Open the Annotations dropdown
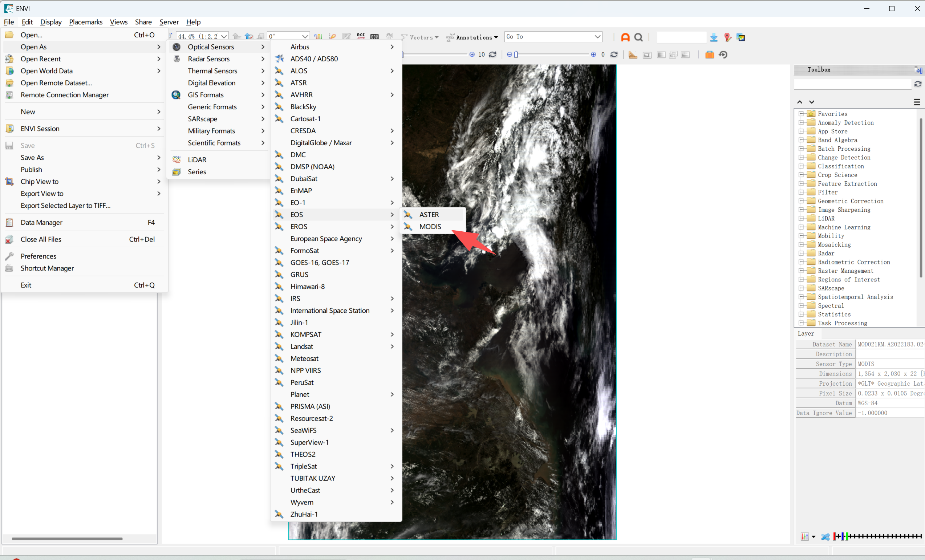The height and width of the screenshot is (560, 925). pos(496,37)
